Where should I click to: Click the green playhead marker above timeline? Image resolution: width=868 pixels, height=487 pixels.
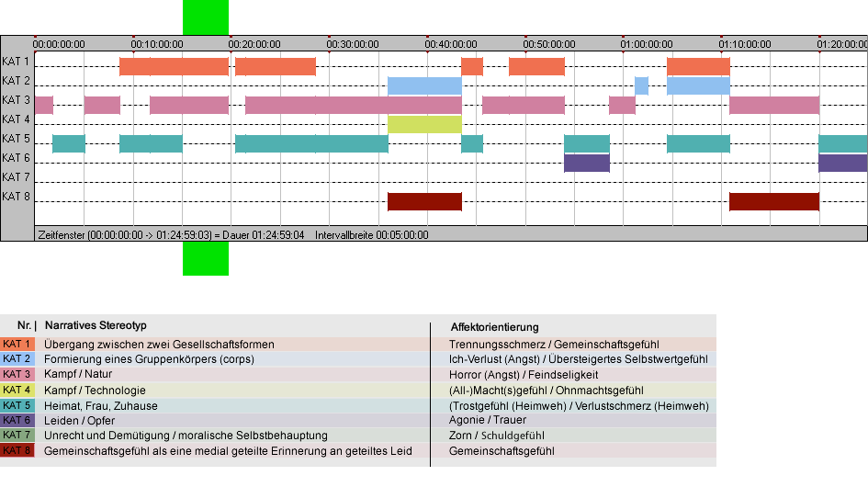click(206, 17)
